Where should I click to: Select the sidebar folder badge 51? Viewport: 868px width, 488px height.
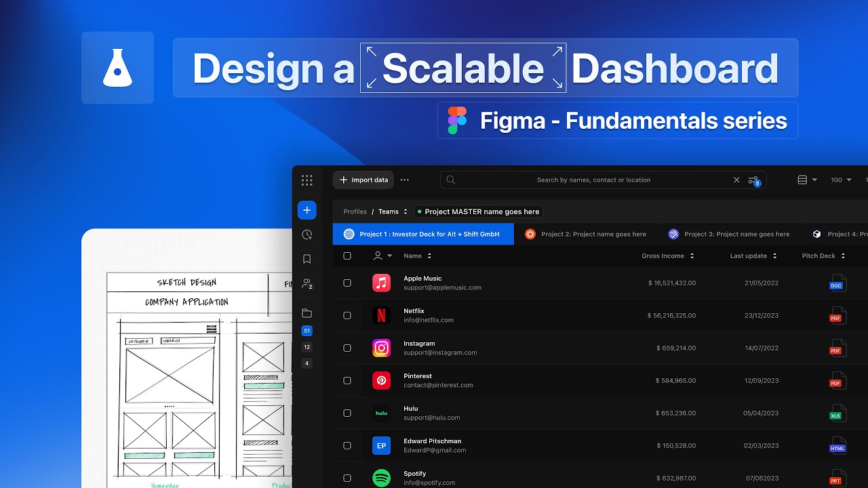pyautogui.click(x=307, y=331)
